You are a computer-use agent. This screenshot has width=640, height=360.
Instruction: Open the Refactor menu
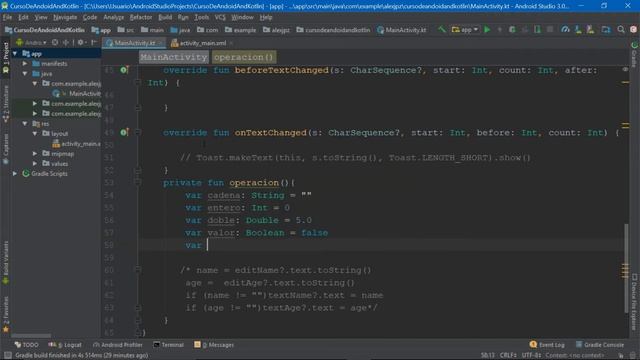[x=141, y=18]
